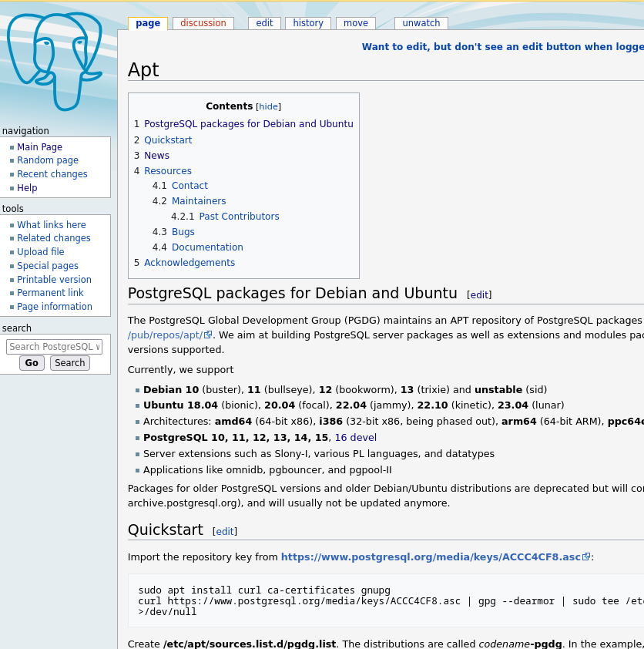The height and width of the screenshot is (649, 644).
Task: Focus the Search PostgreSQL wiki field
Action: pos(54,347)
